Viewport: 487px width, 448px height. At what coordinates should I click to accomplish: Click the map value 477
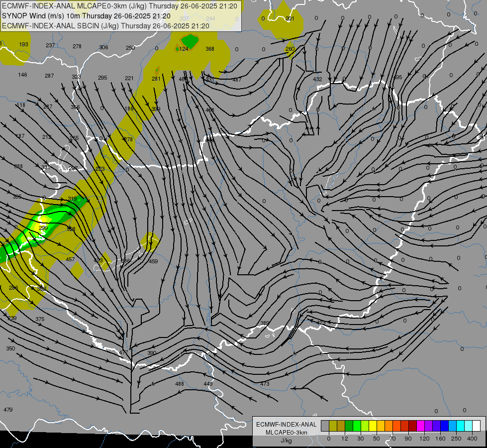pyautogui.click(x=123, y=352)
